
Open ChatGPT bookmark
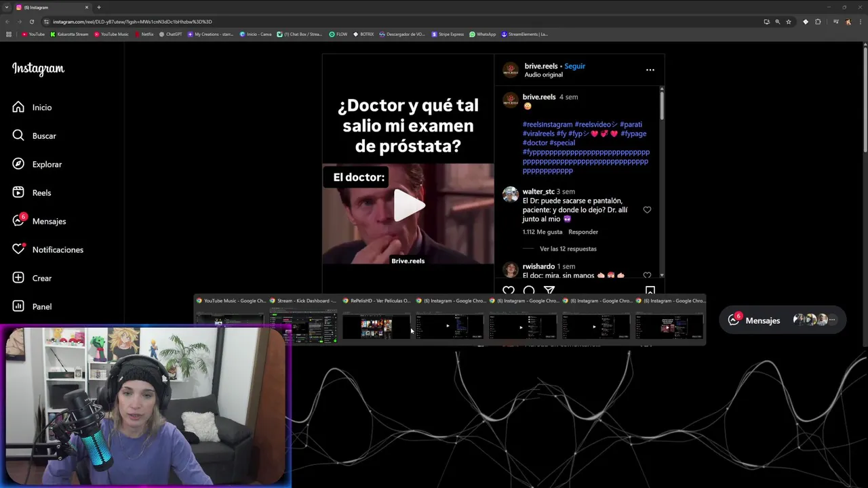[x=170, y=34]
